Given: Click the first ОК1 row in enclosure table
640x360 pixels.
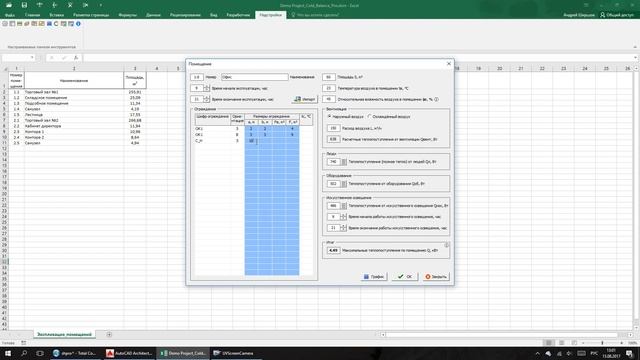Looking at the screenshot, I should tap(253, 129).
